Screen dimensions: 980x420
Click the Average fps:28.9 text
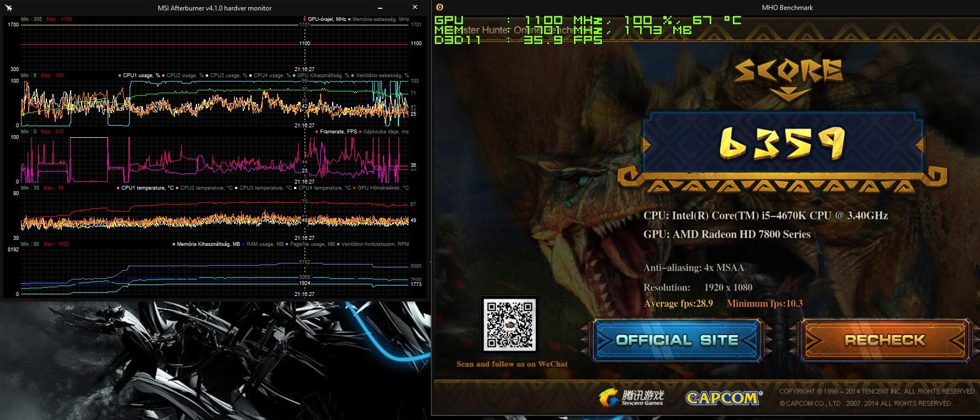tap(678, 304)
